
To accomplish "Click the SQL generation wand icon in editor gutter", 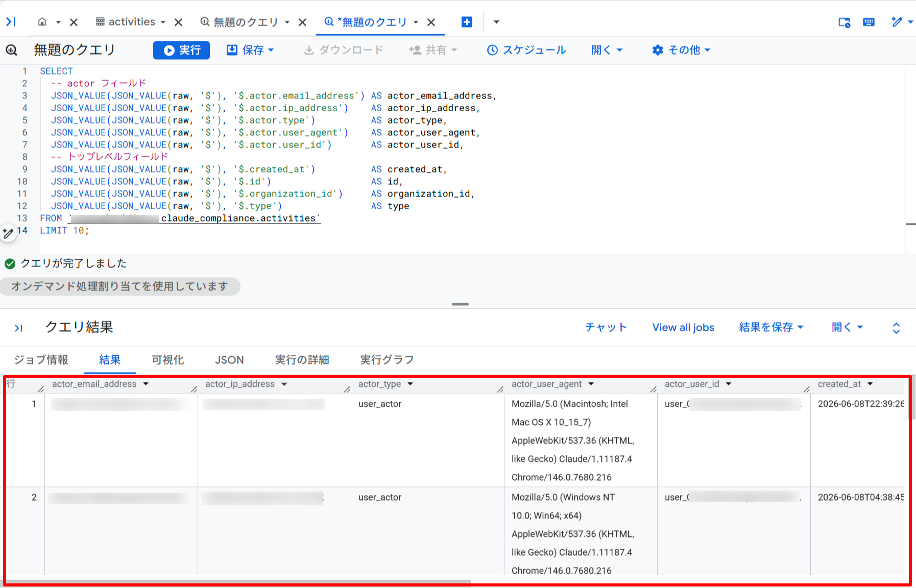I will (x=8, y=233).
